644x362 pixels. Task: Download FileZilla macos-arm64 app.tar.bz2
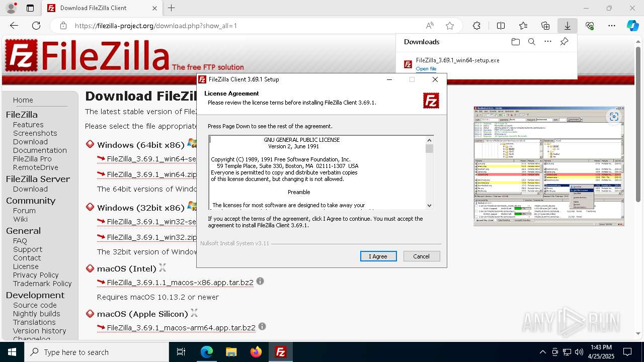pos(181,328)
